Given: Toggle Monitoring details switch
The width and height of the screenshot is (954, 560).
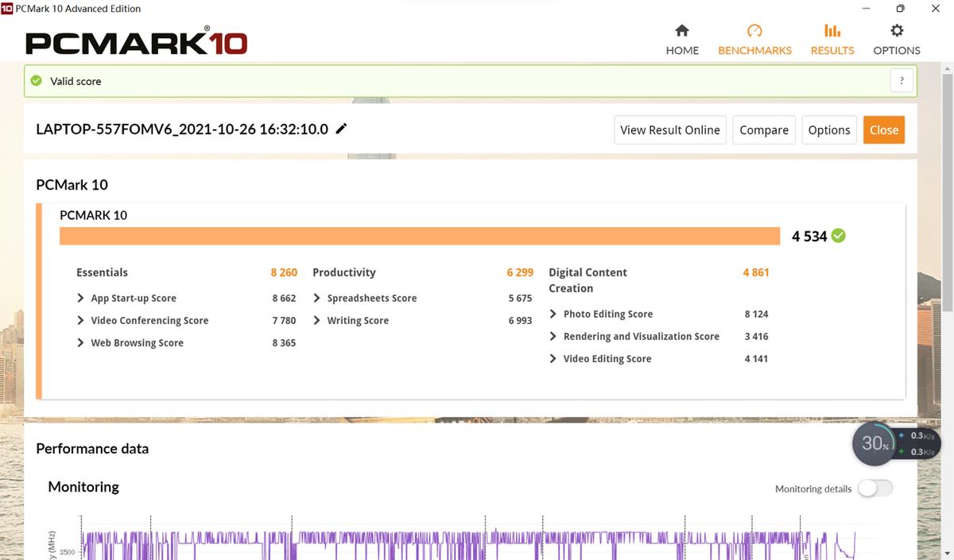Looking at the screenshot, I should tap(875, 489).
